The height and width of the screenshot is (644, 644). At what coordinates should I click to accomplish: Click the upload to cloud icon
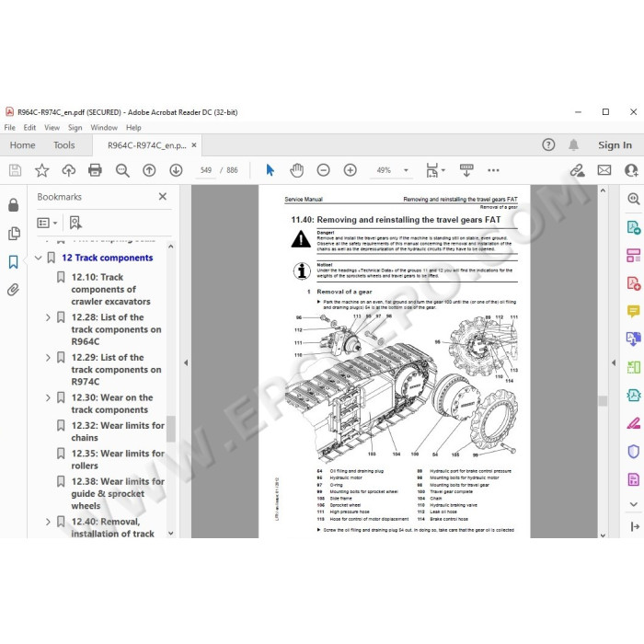click(69, 170)
